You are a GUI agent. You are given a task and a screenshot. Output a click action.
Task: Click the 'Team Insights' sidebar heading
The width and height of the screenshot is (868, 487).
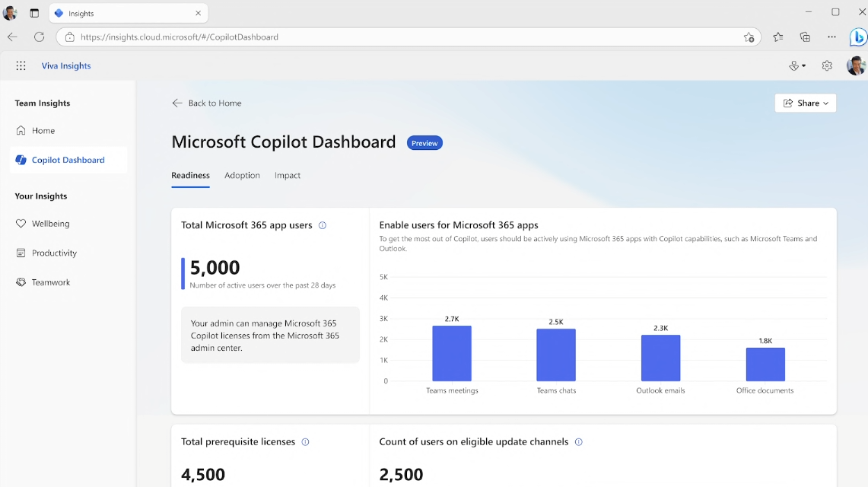(x=43, y=103)
